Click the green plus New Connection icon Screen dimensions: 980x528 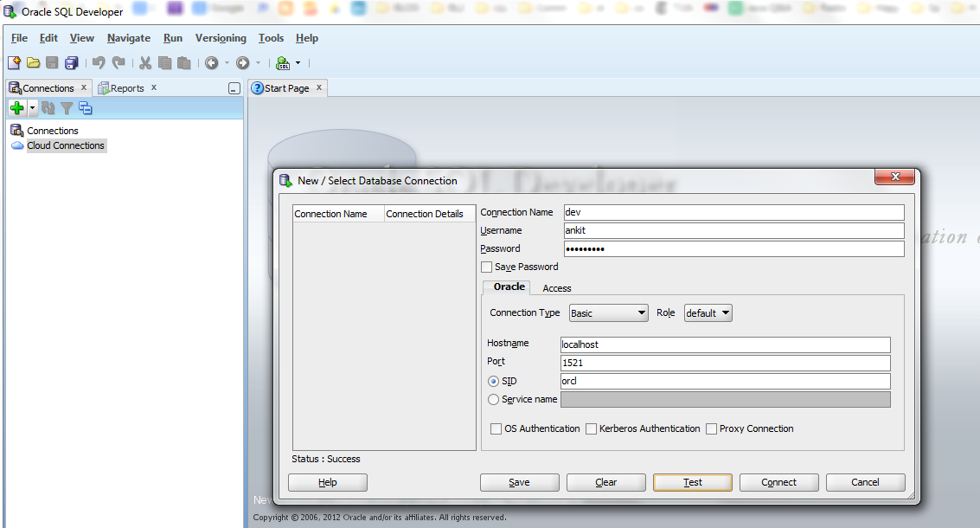17,108
